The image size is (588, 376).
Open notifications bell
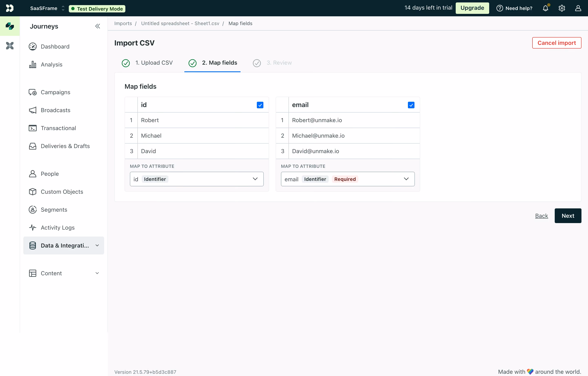pos(546,8)
